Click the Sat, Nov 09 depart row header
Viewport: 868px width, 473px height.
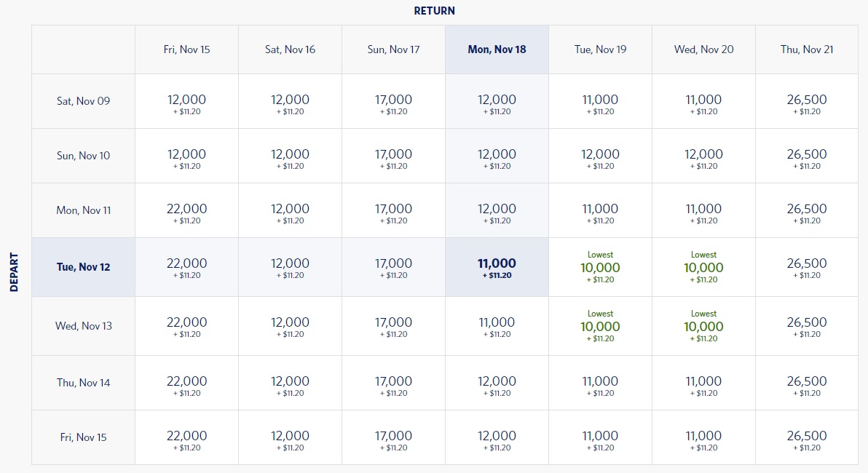point(83,101)
